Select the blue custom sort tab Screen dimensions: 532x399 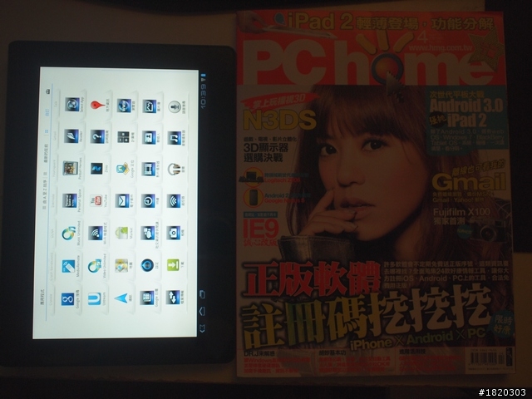47,113
